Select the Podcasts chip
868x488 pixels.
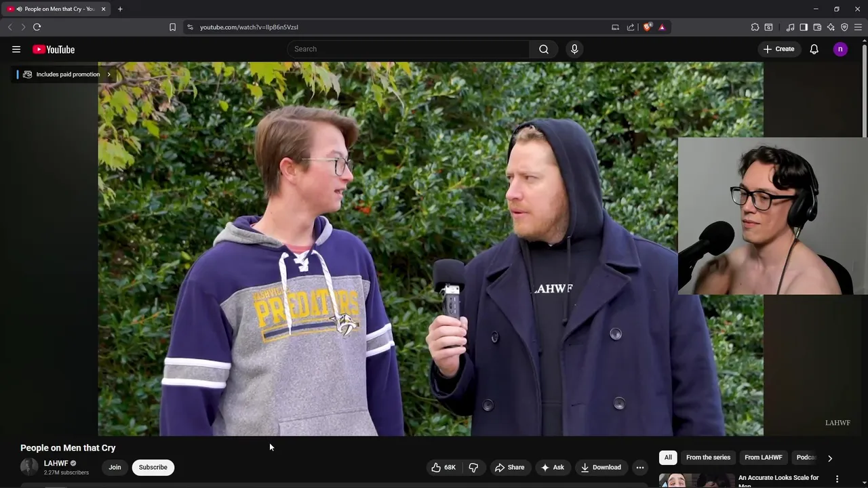(806, 457)
